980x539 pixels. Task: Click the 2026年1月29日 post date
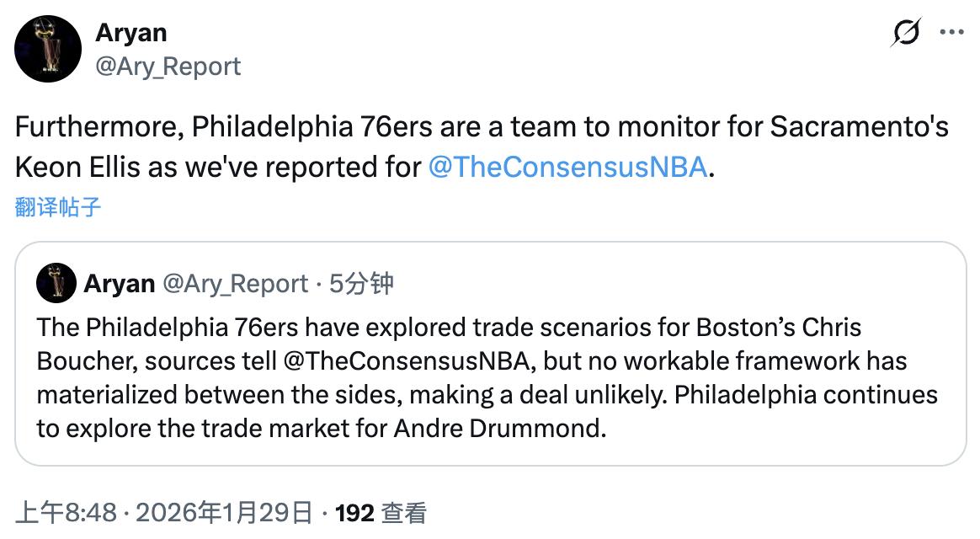[x=223, y=512]
